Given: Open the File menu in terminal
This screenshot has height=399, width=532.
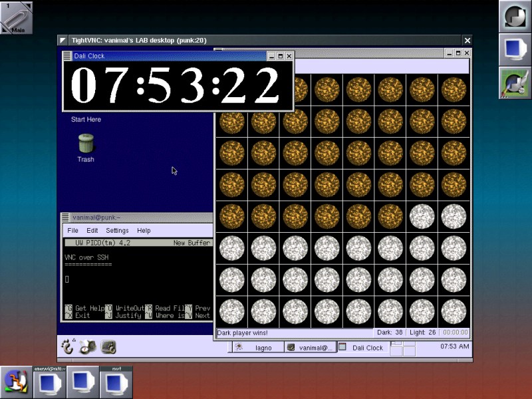Looking at the screenshot, I should click(x=73, y=231).
